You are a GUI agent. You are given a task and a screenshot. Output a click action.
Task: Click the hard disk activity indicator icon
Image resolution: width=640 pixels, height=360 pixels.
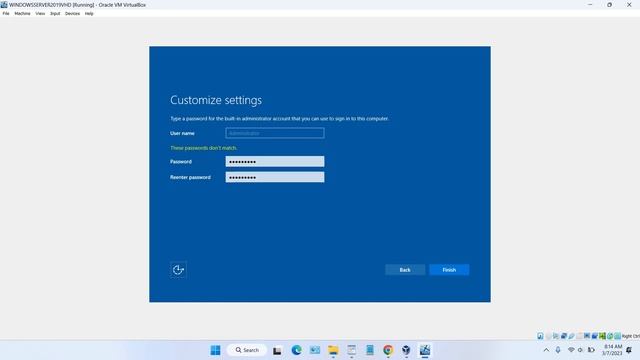(540, 336)
